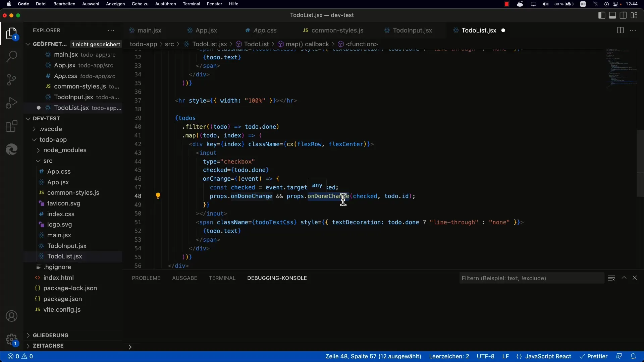644x362 pixels.
Task: Open vite.config.js in file tree
Action: [x=62, y=310]
